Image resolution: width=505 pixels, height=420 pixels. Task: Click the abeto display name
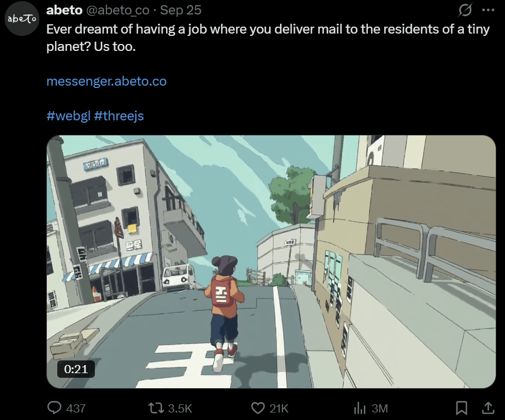coord(64,10)
